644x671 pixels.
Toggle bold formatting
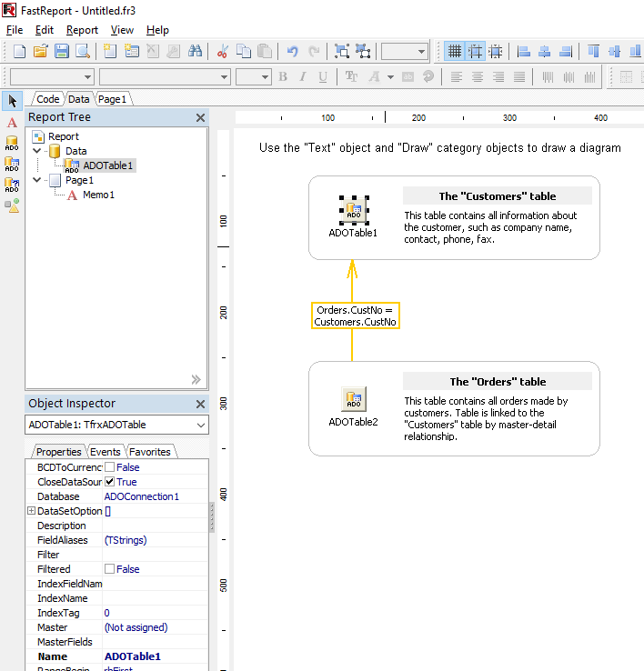coord(283,77)
